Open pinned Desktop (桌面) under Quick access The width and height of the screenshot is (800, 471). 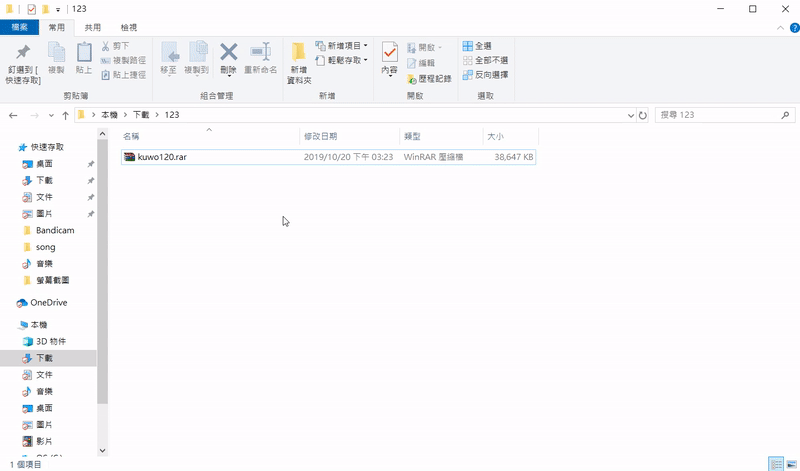coord(44,164)
